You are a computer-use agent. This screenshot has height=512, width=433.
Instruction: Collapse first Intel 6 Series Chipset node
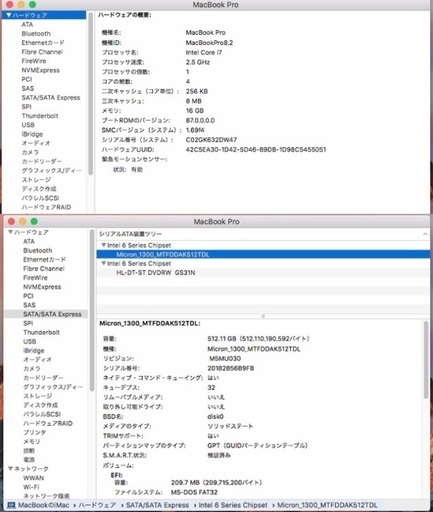tap(104, 245)
